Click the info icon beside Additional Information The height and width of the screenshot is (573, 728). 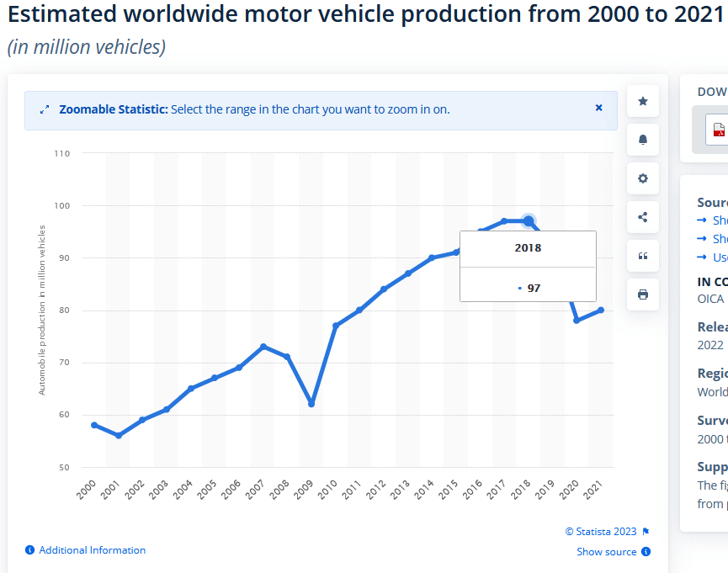[29, 549]
